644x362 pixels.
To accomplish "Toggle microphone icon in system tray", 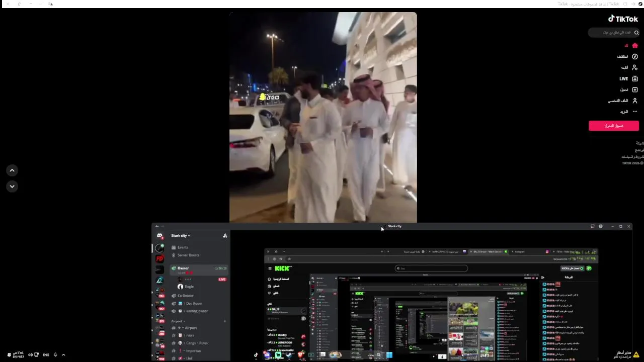I will point(55,355).
